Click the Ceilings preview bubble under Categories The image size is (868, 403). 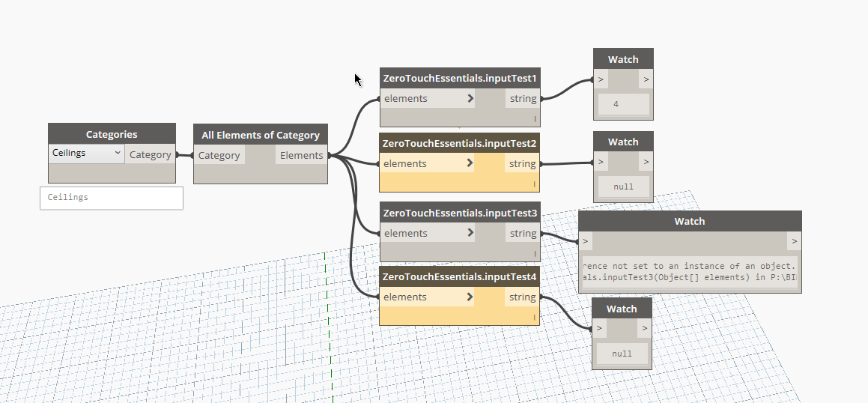coord(112,198)
